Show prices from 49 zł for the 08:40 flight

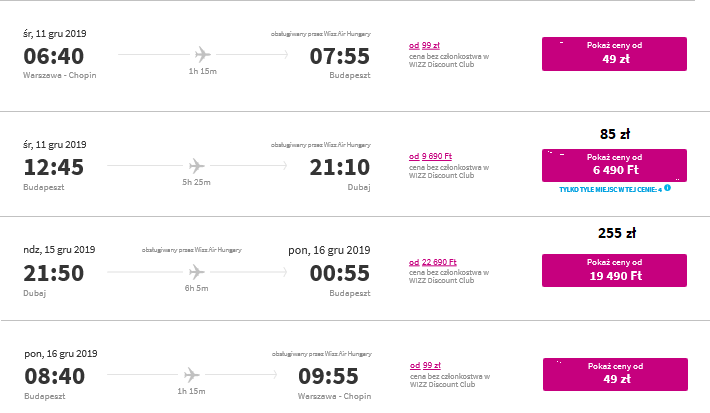(x=615, y=375)
